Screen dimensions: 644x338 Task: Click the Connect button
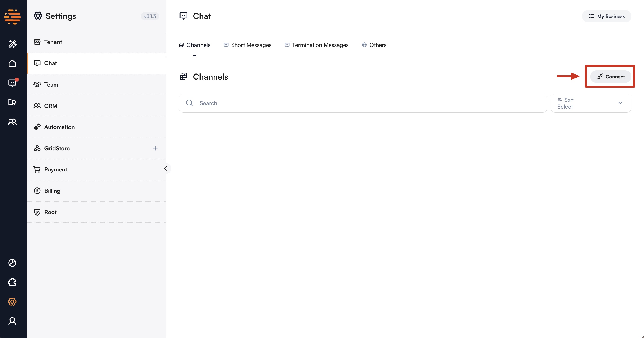click(611, 77)
